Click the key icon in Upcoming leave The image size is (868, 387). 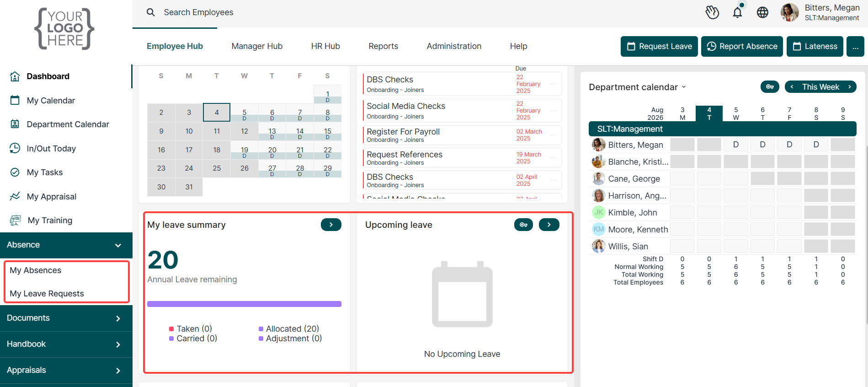(523, 225)
